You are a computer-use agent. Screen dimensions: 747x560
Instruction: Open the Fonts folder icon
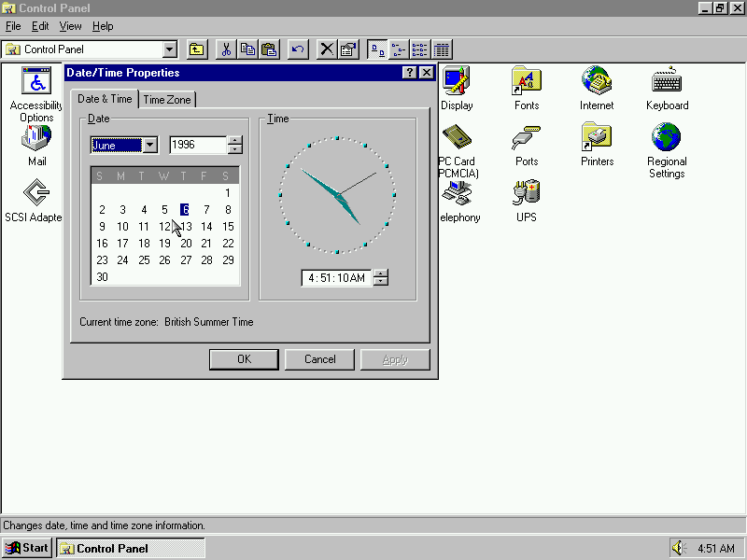527,82
